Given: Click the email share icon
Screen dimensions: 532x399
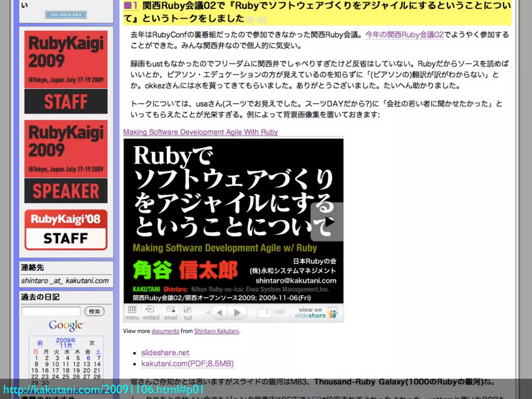Looking at the screenshot, I should 171,309.
